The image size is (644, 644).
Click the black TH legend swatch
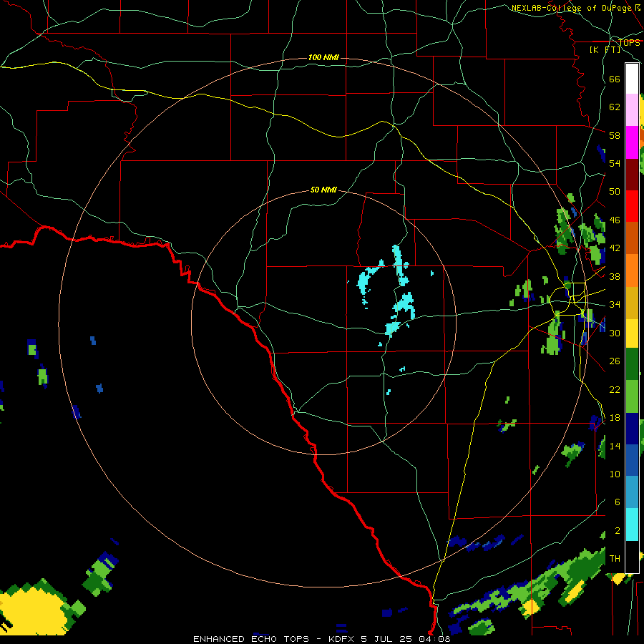tap(632, 556)
